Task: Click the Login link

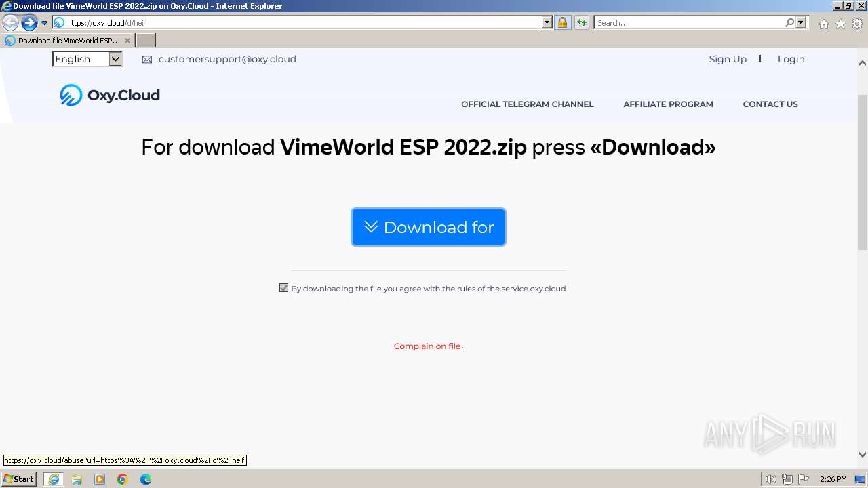Action: [791, 59]
